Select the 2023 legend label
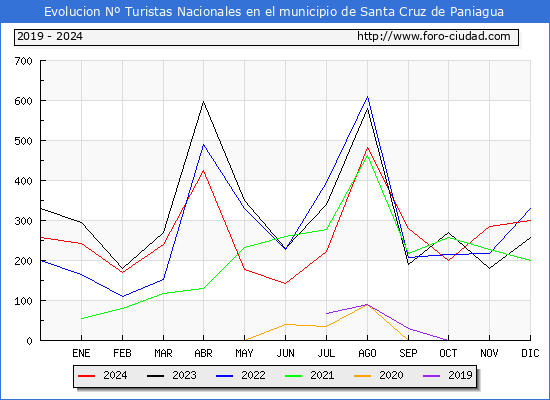The height and width of the screenshot is (400, 550). click(x=184, y=375)
